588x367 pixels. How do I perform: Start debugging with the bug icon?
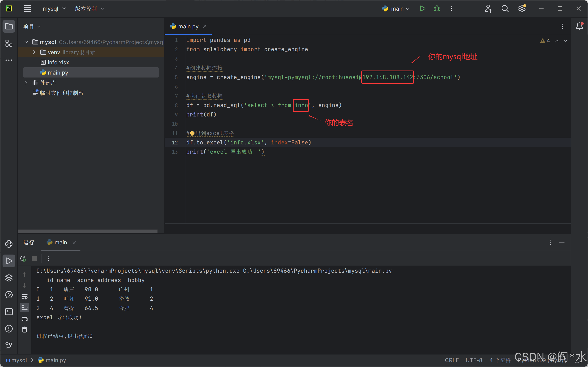tap(437, 9)
